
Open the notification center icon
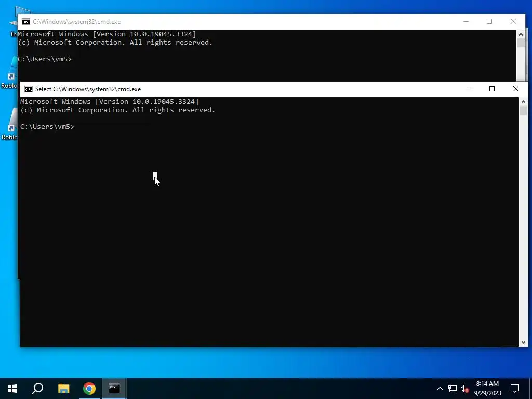[x=515, y=389]
